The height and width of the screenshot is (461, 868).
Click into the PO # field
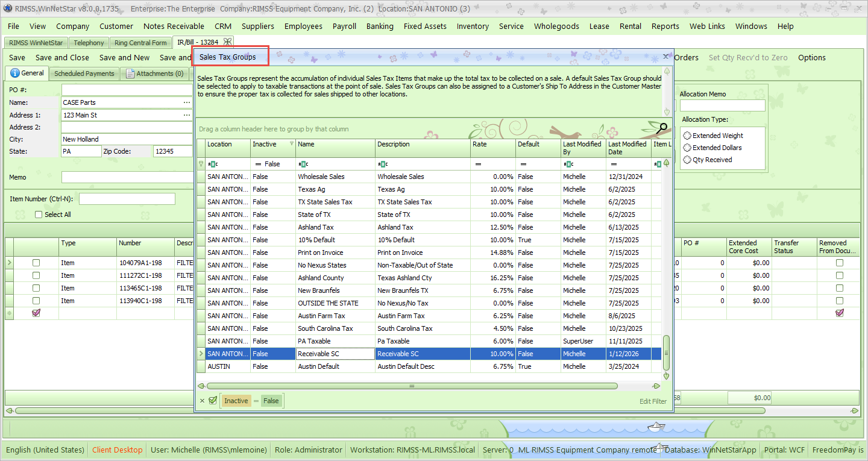[127, 90]
